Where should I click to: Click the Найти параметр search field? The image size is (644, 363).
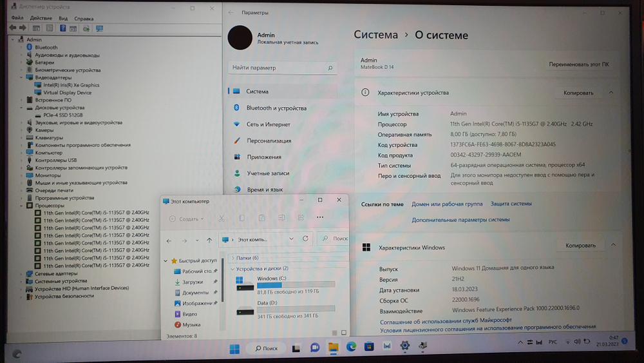[282, 68]
